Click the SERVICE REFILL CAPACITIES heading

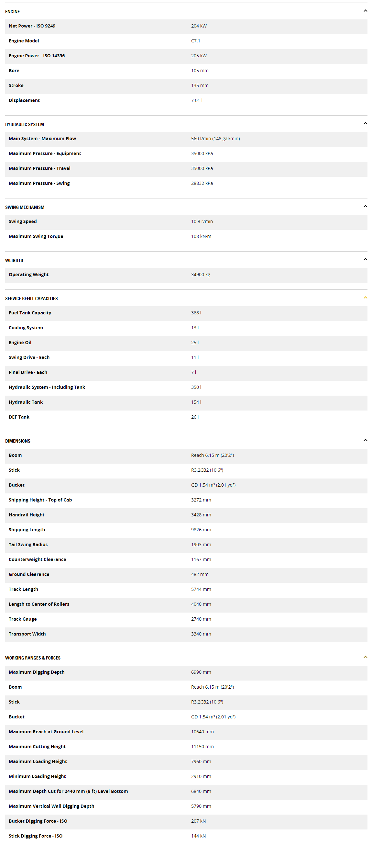(x=31, y=299)
